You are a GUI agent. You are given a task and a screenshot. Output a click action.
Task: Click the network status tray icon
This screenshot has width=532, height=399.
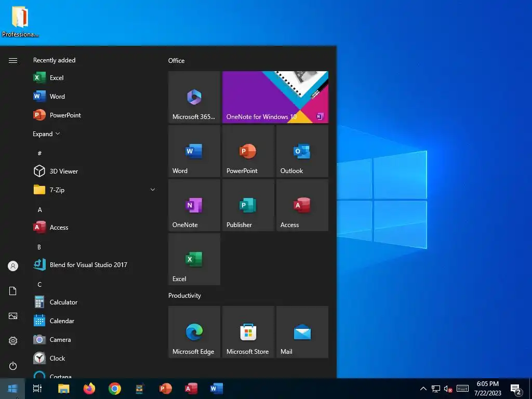click(436, 389)
